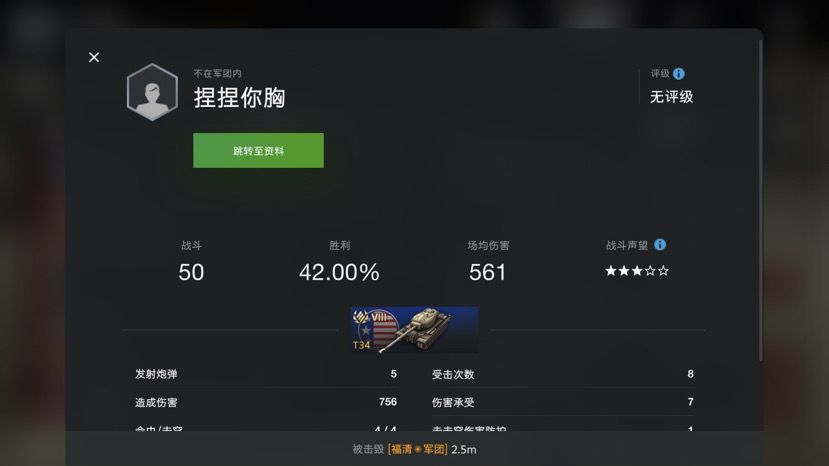Click the info icon beside 评级
Screen dimensions: 829x466
pyautogui.click(x=679, y=74)
